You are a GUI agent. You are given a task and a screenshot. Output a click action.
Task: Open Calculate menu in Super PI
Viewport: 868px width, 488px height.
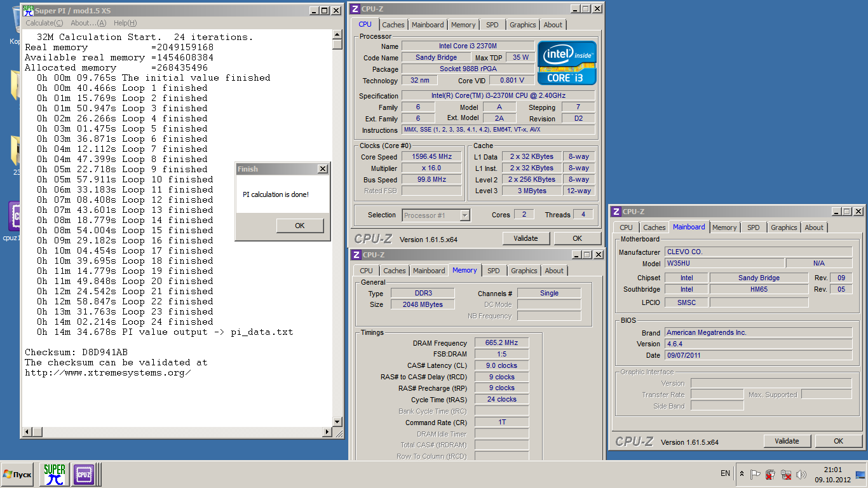44,23
